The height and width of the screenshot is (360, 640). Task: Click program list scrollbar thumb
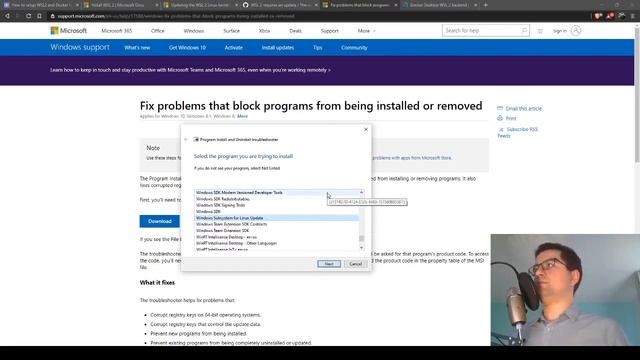point(361,238)
